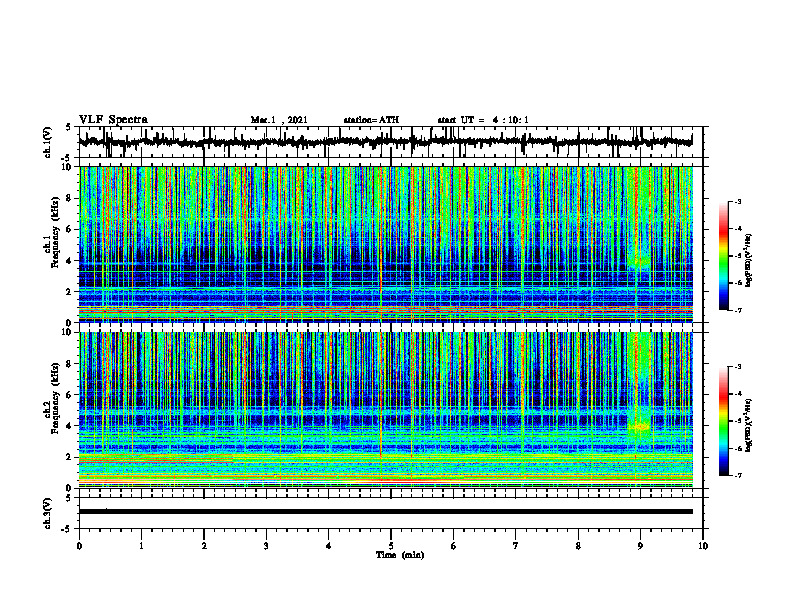The height and width of the screenshot is (612, 792).
Task: Click the bright 4 kHz emission in ch.2 spectrogram
Action: point(639,427)
